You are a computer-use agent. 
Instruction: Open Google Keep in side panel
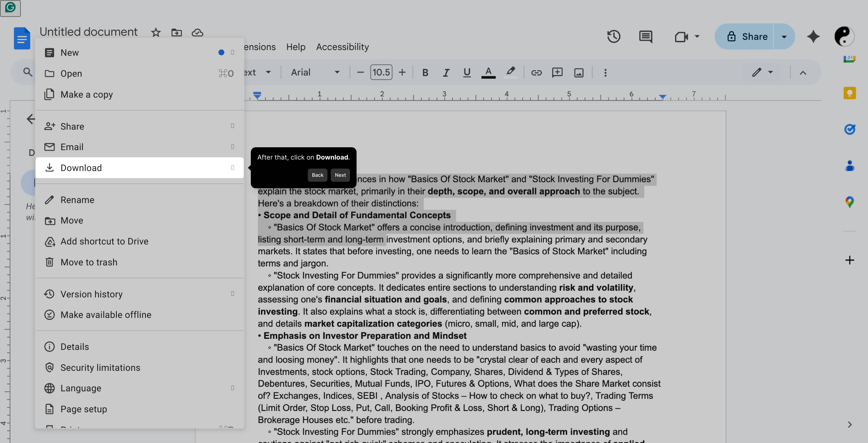click(850, 93)
